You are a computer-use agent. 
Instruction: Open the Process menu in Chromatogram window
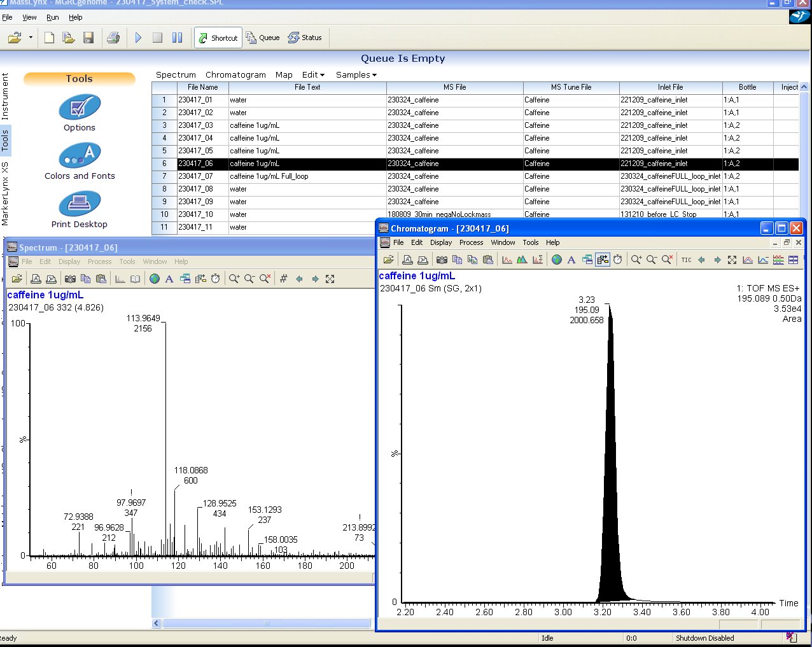point(471,242)
